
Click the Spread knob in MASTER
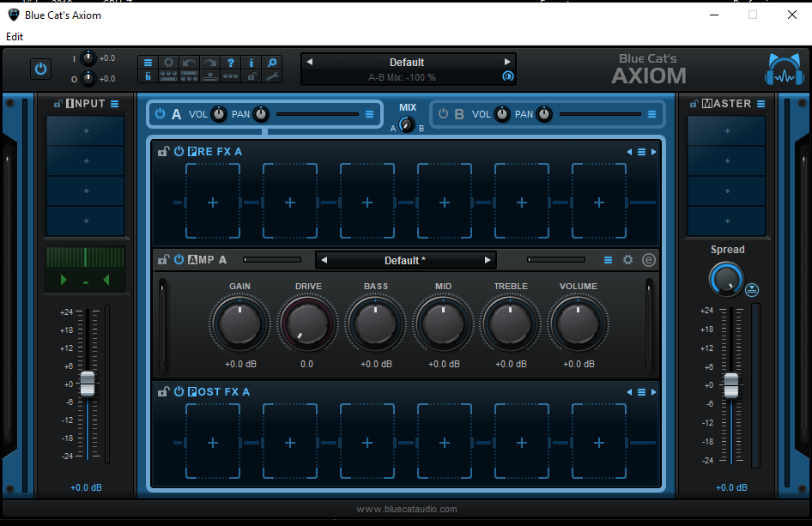pyautogui.click(x=726, y=280)
